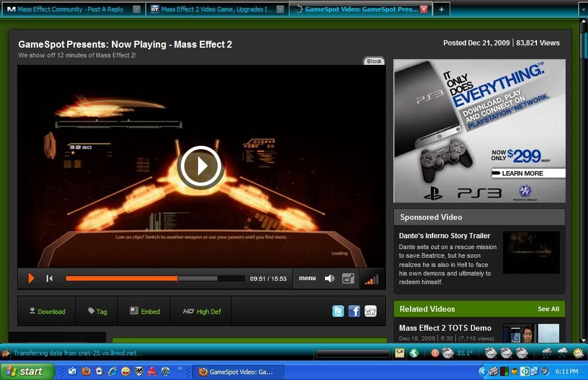Image resolution: width=588 pixels, height=380 pixels.
Task: Mute the video with the speaker icon
Action: point(329,278)
